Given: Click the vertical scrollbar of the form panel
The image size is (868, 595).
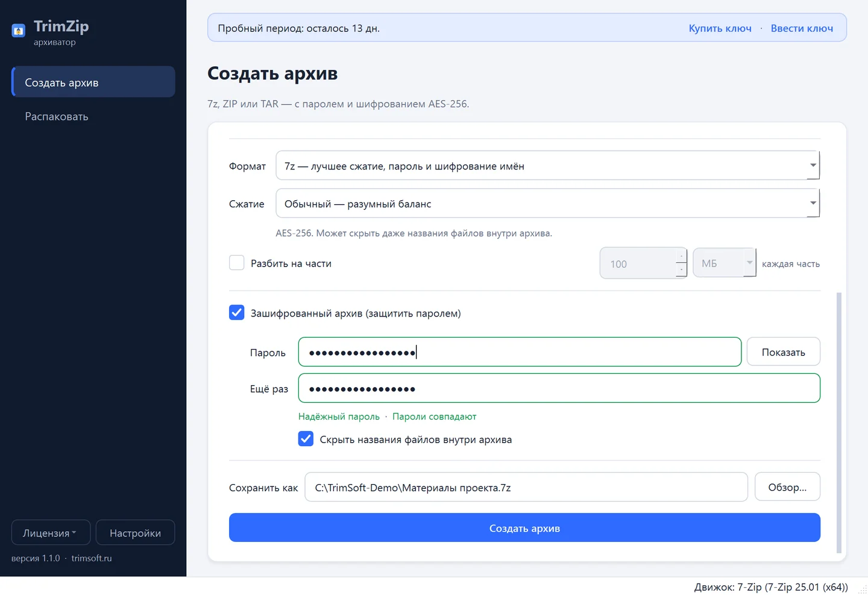Looking at the screenshot, I should pos(839,422).
